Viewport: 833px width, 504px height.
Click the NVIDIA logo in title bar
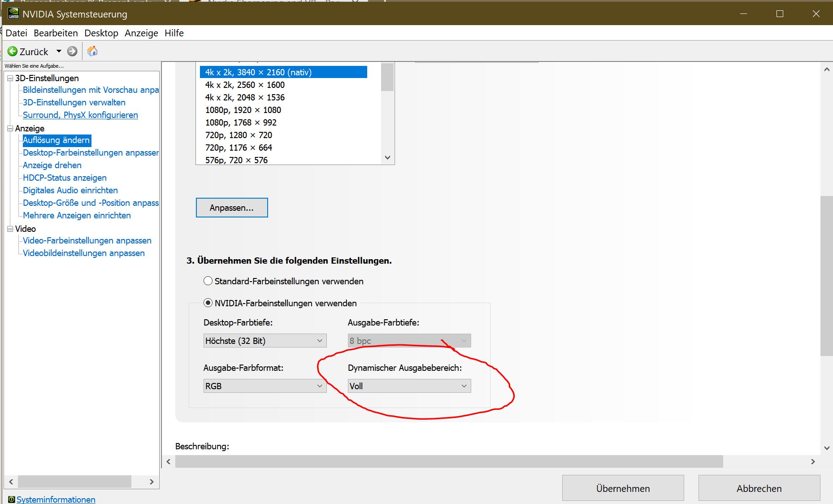point(14,14)
